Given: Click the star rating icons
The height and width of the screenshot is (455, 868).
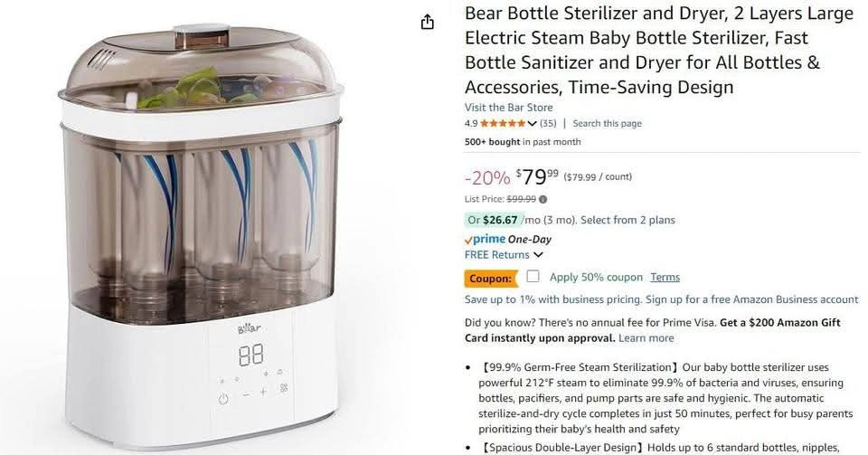Looking at the screenshot, I should (502, 124).
